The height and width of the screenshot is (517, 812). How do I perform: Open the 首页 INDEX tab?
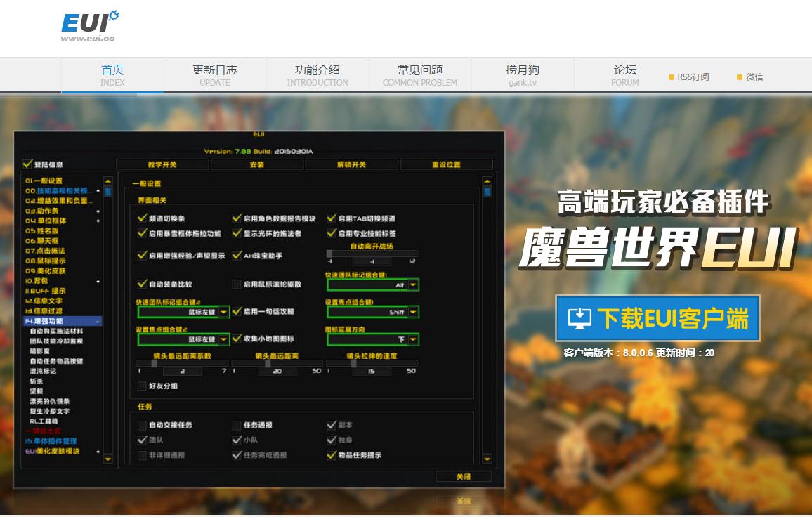point(112,75)
